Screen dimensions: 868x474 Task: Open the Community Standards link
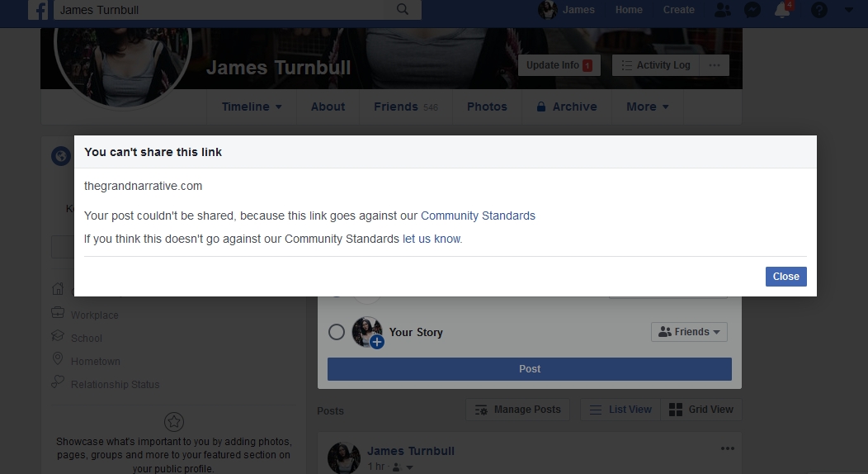click(478, 216)
